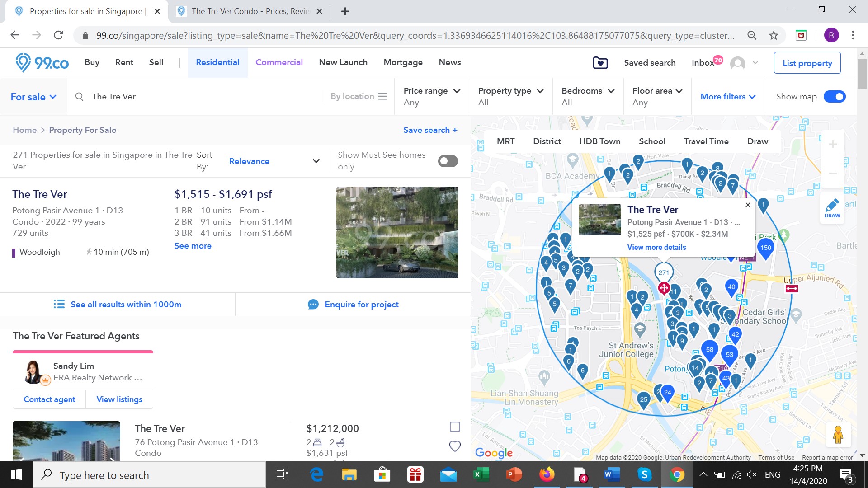This screenshot has height=488, width=868.
Task: Click the chat bubble beside Enquire for project
Action: [313, 304]
